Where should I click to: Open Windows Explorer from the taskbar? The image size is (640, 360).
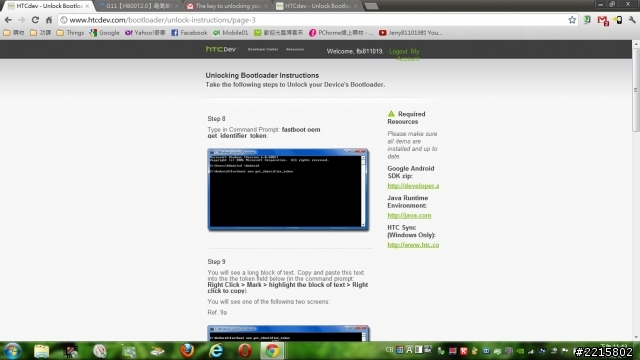41,351
